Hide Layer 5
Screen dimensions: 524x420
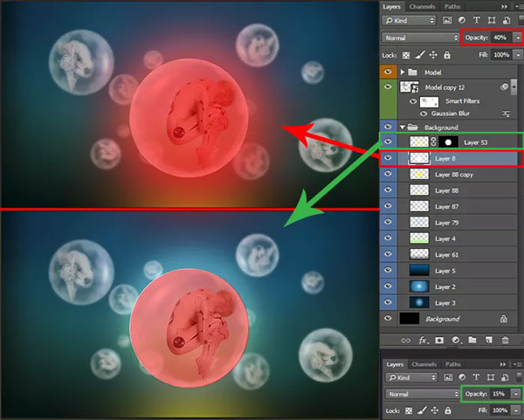pos(388,270)
